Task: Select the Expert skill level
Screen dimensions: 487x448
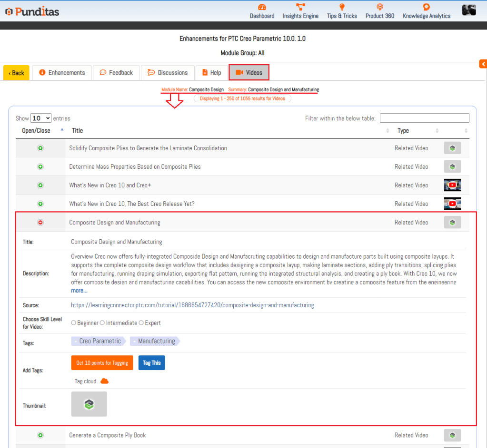Action: point(141,323)
